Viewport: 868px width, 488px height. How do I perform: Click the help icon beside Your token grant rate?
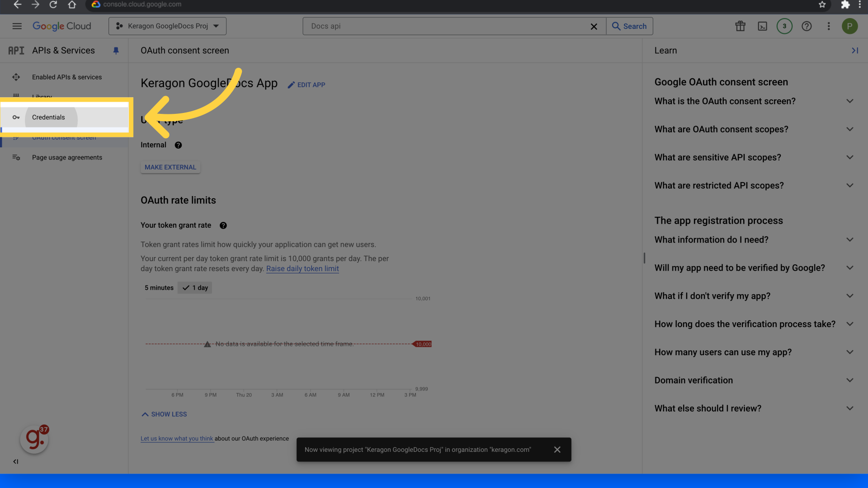(223, 225)
